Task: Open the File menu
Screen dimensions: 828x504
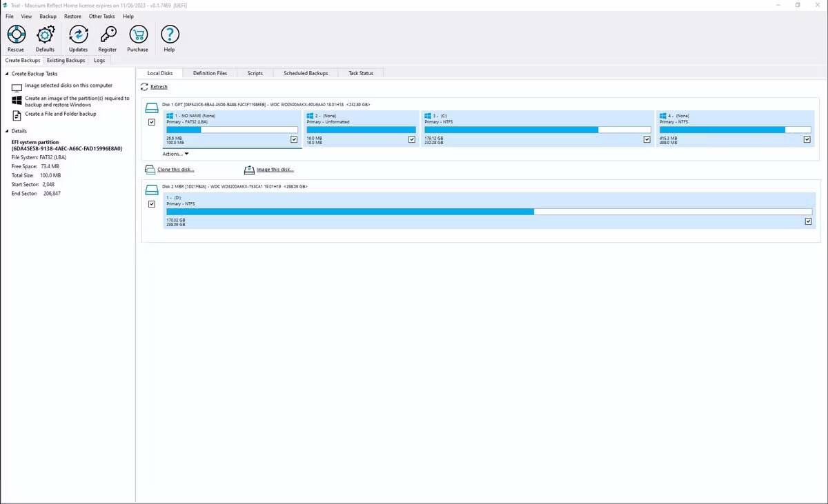Action: pyautogui.click(x=10, y=16)
